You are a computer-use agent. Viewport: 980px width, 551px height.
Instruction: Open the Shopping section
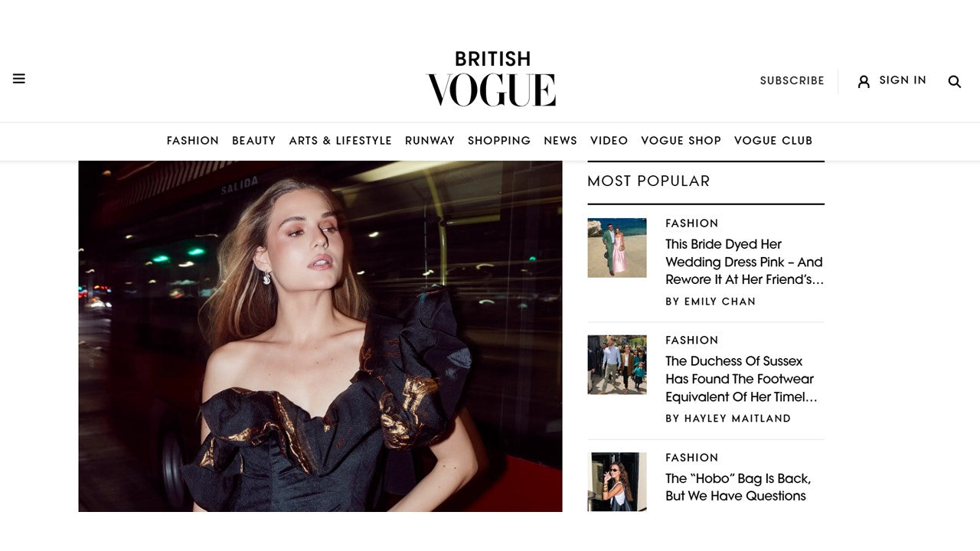(x=499, y=141)
